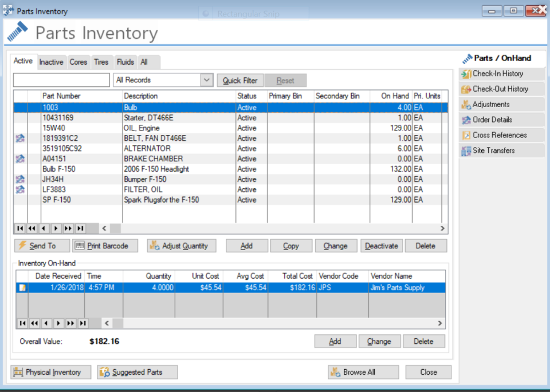
Task: Click the cross-reference icon beside part A04151
Action: click(x=19, y=159)
